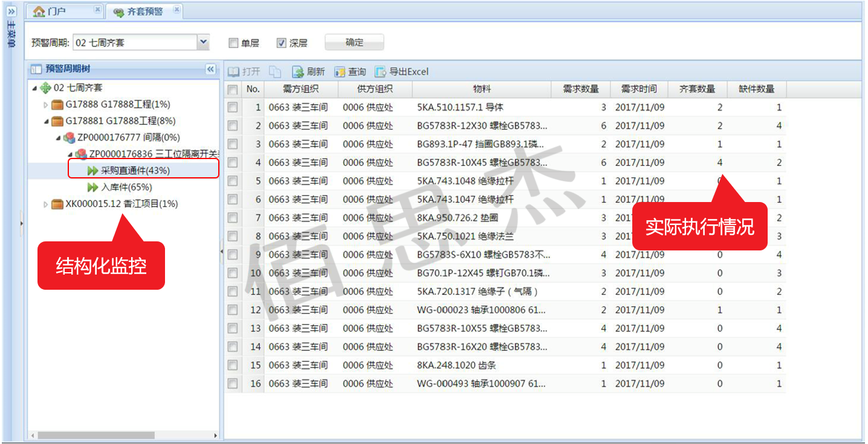Click the XK000015.12 香江项目 folder icon
Viewport: 868px width, 444px height.
(57, 204)
